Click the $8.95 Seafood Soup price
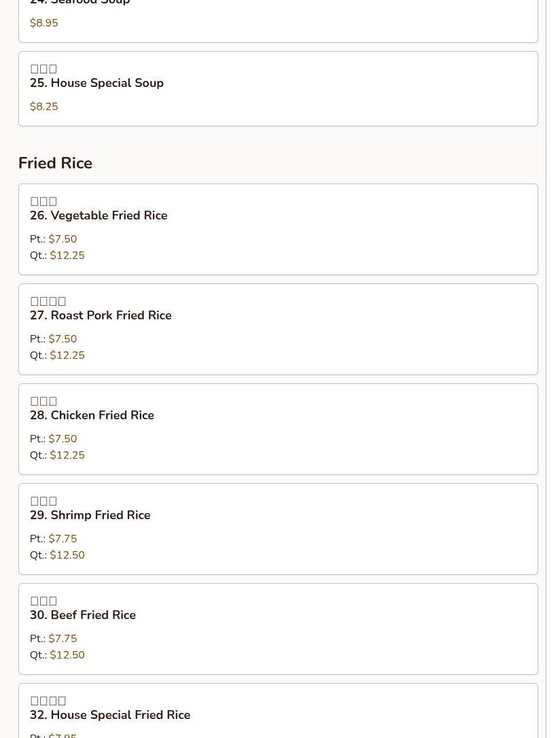560x738 pixels. click(x=44, y=23)
